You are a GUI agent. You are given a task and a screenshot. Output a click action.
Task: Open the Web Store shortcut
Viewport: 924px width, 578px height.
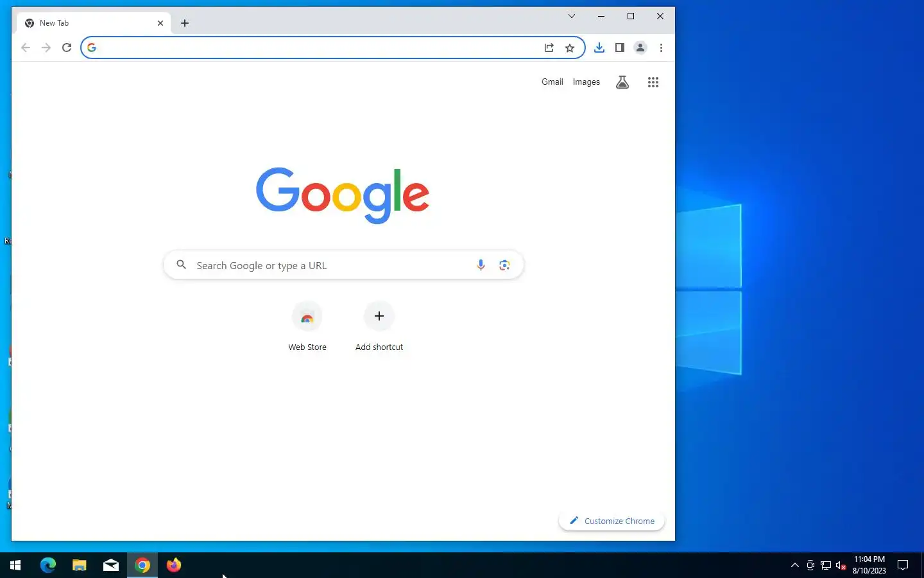pos(307,327)
